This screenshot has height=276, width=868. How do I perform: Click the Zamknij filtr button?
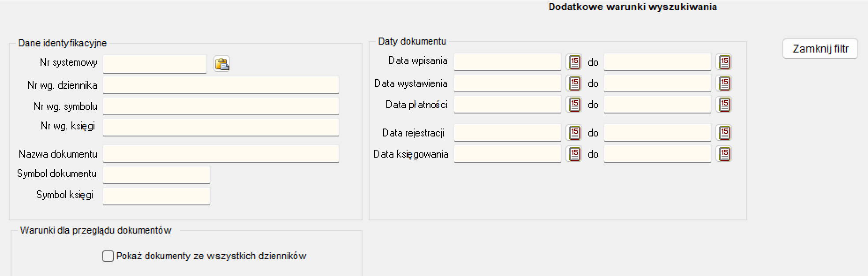pyautogui.click(x=820, y=49)
